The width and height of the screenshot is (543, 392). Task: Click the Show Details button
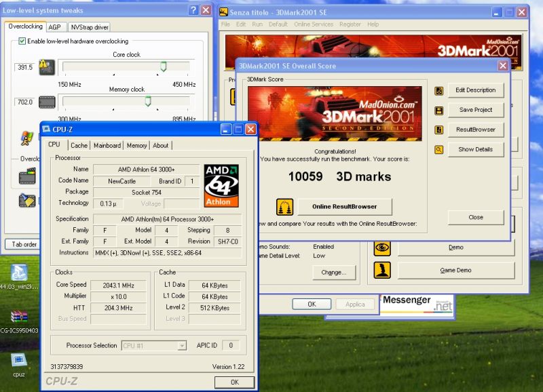(x=476, y=149)
